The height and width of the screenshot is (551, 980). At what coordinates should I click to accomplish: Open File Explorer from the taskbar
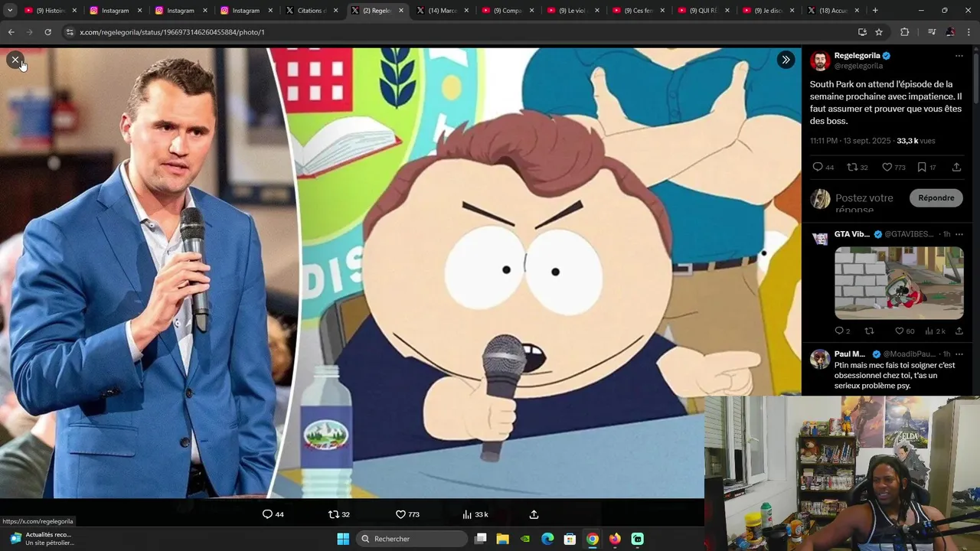pos(502,539)
